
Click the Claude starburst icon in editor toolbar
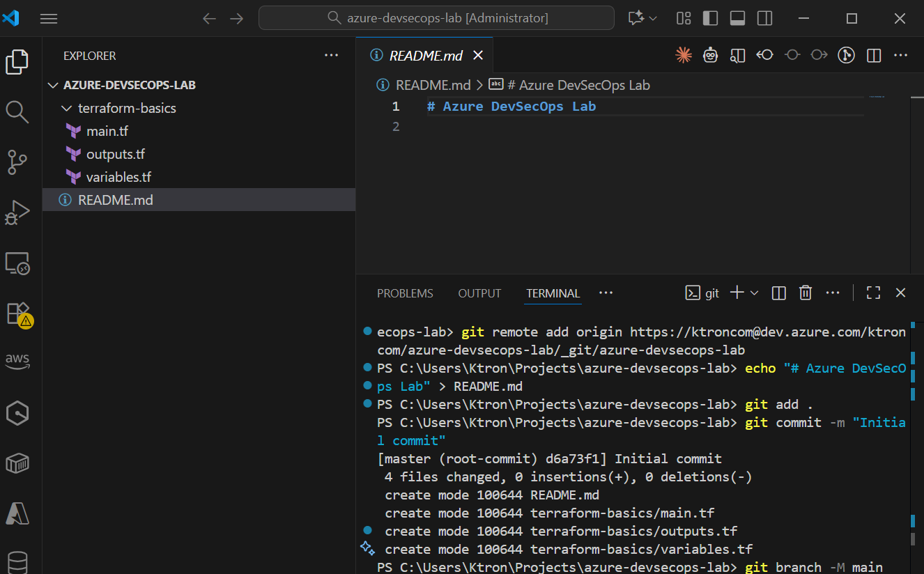tap(683, 55)
